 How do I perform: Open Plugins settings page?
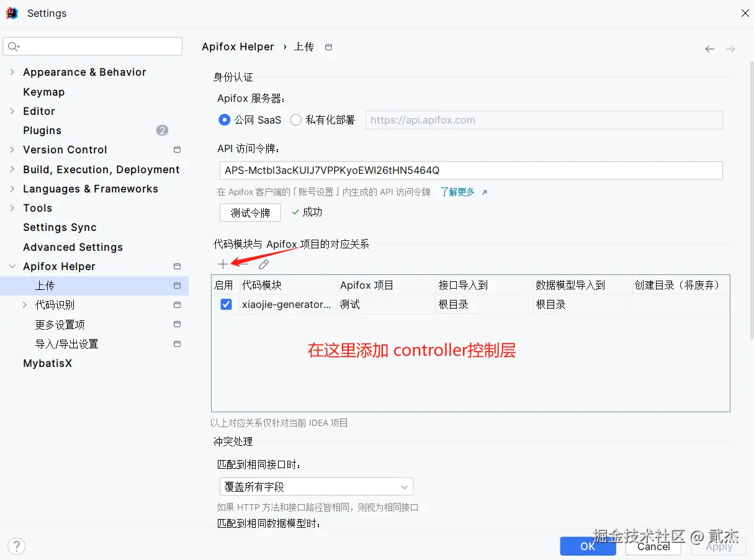42,130
